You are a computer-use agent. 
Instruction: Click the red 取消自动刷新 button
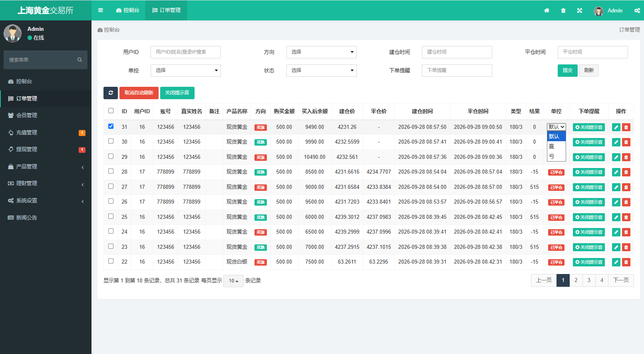tap(139, 93)
